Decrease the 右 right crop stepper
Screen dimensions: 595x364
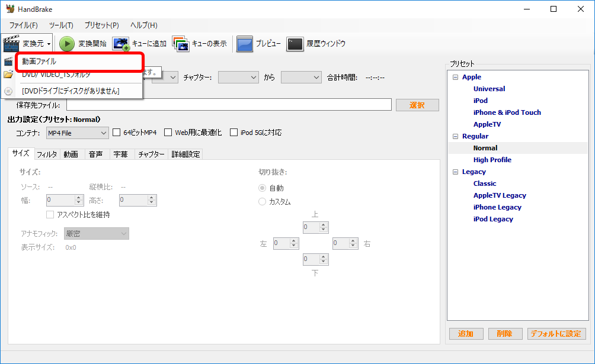tap(353, 246)
